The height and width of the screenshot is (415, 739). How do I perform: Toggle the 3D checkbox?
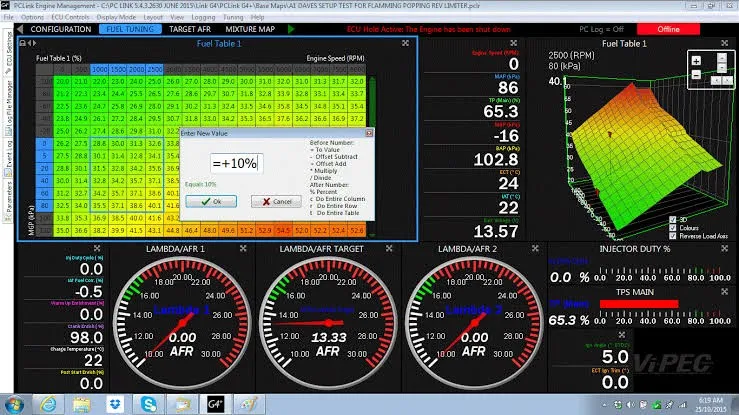(x=673, y=220)
